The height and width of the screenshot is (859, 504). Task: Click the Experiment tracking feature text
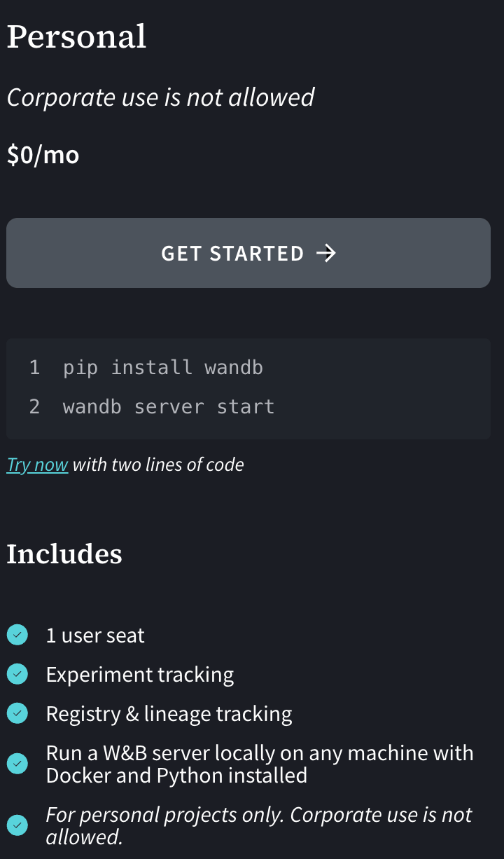pyautogui.click(x=140, y=675)
